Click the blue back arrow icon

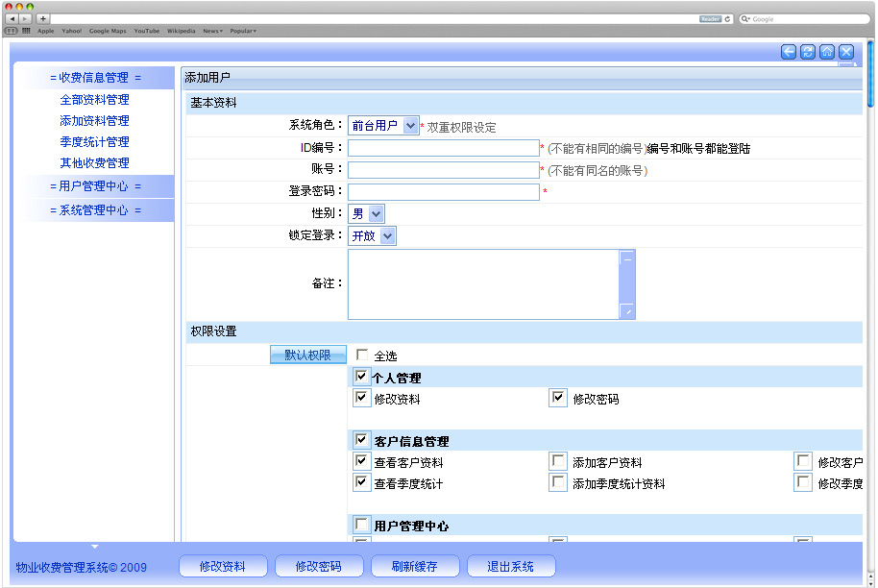coord(789,52)
